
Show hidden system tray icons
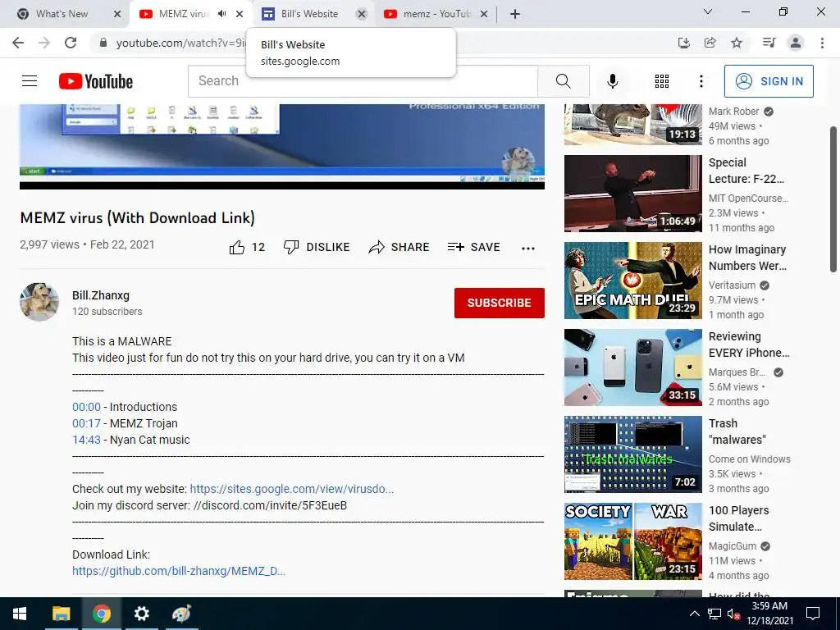694,614
